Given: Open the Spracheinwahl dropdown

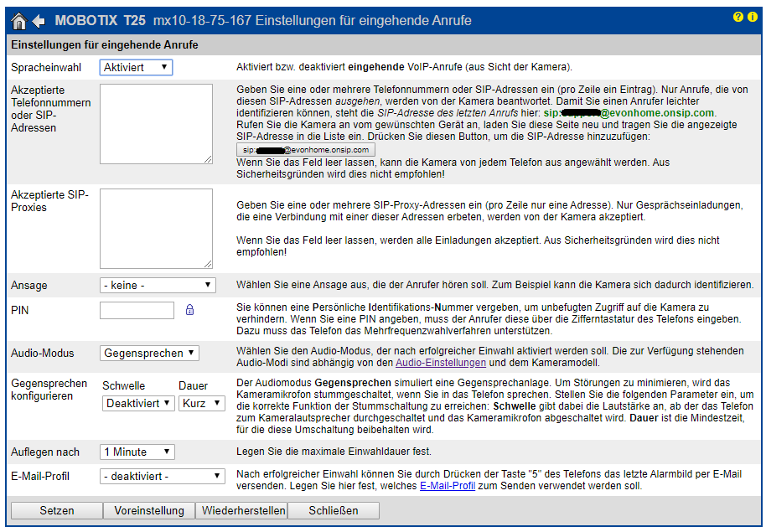Looking at the screenshot, I should pos(136,67).
